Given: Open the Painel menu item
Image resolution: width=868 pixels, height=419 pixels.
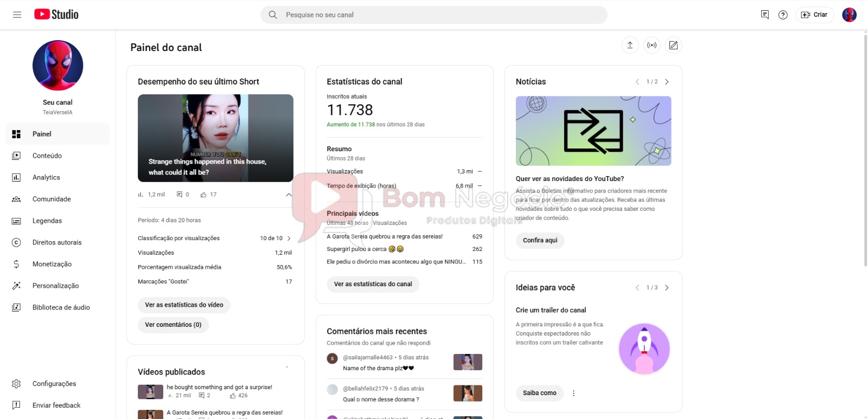Looking at the screenshot, I should pyautogui.click(x=58, y=134).
